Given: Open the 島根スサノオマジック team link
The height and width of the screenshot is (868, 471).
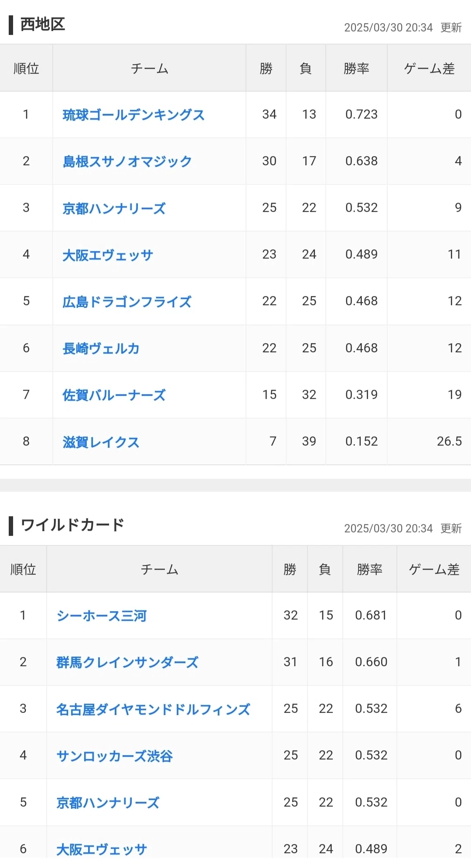Looking at the screenshot, I should (x=127, y=161).
